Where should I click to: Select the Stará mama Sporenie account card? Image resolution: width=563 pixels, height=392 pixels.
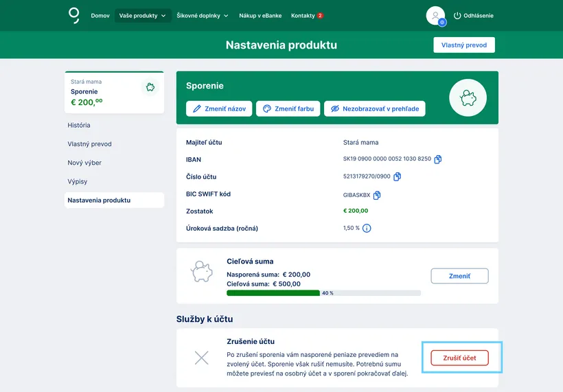(x=114, y=92)
